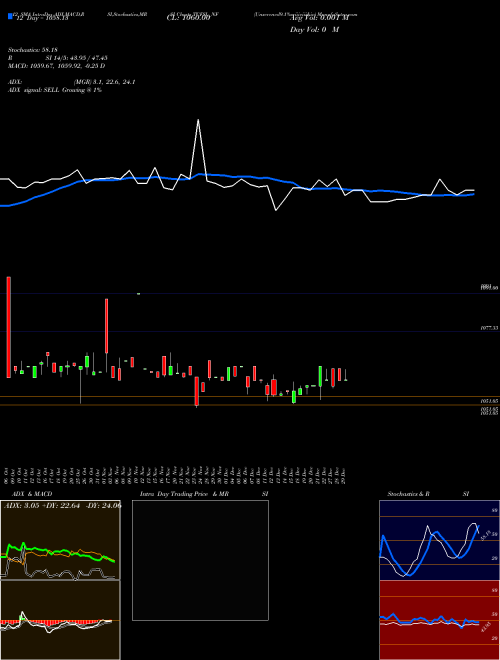Click the MACD histogram chart panel
This screenshot has width=500, height=660.
pyautogui.click(x=60, y=620)
